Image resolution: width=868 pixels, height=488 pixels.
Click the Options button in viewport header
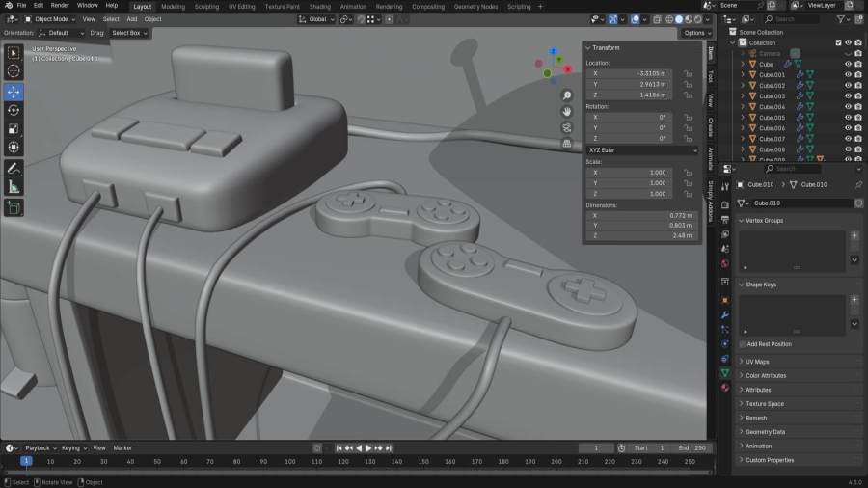tap(694, 33)
